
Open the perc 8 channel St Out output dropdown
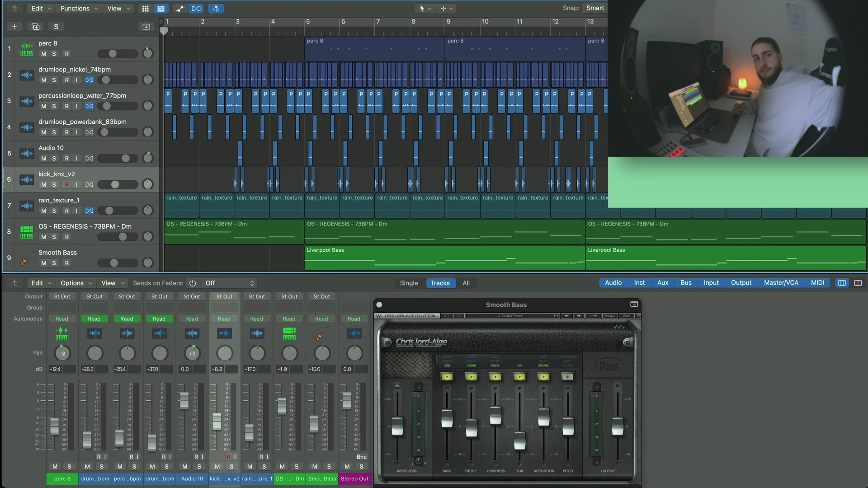click(62, 297)
